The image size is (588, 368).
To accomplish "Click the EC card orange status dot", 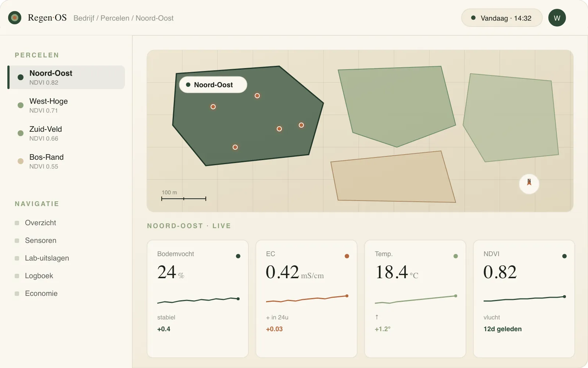I will tap(347, 256).
